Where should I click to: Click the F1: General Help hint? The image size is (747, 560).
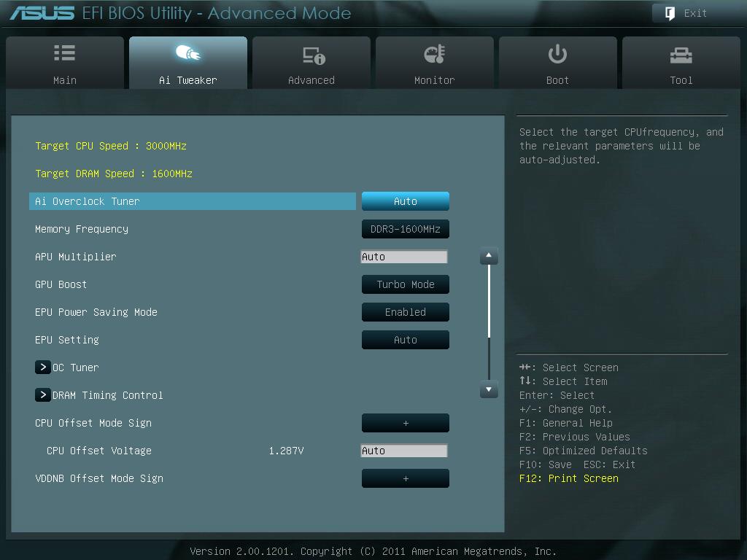565,423
